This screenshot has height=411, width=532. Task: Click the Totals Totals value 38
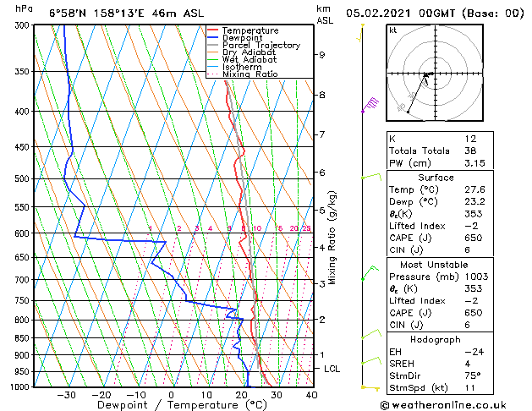point(470,151)
